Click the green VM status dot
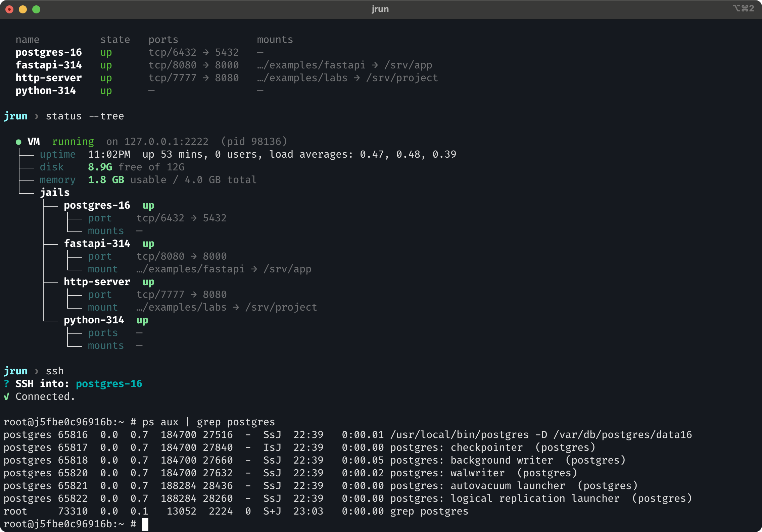Viewport: 762px width, 532px height. (18, 142)
